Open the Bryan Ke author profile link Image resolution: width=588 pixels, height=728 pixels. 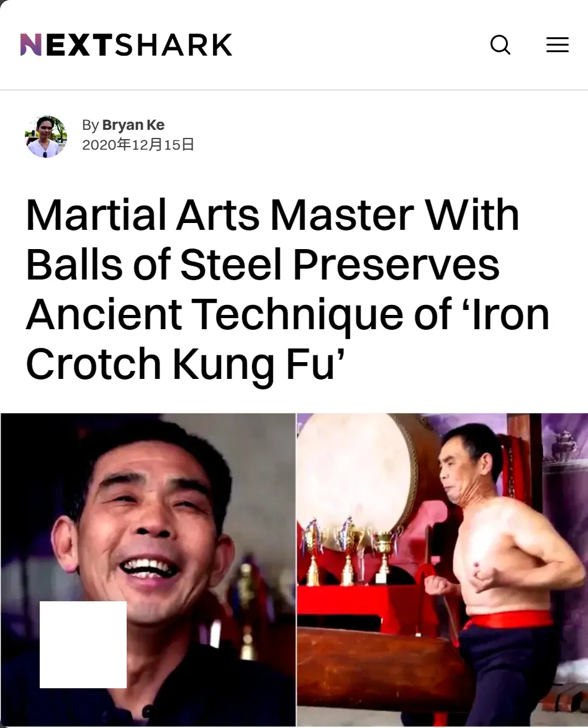click(x=133, y=125)
